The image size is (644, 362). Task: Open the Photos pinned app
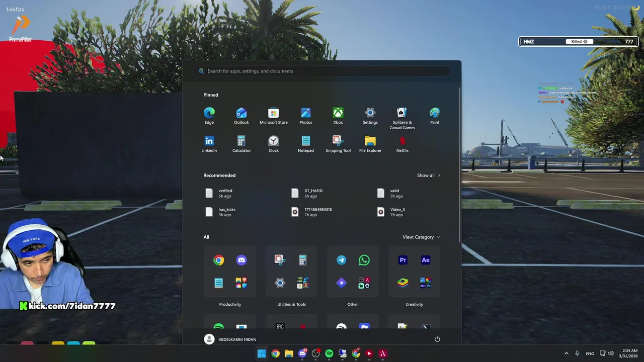305,116
